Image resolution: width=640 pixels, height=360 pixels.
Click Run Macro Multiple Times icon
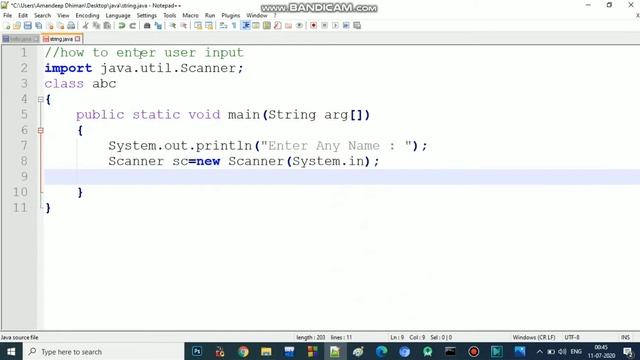click(346, 26)
